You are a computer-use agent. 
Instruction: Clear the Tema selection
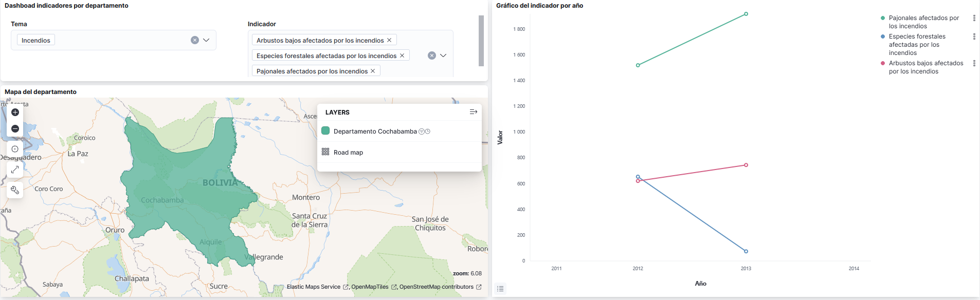click(x=195, y=40)
